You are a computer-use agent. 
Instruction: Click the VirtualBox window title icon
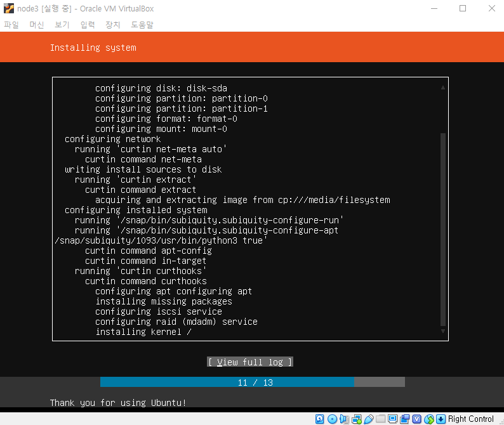(9, 8)
